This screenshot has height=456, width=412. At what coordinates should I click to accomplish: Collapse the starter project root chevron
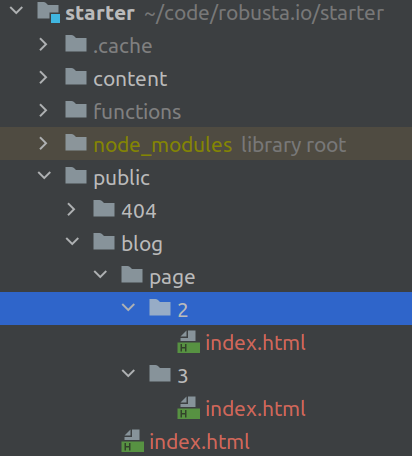coord(16,11)
